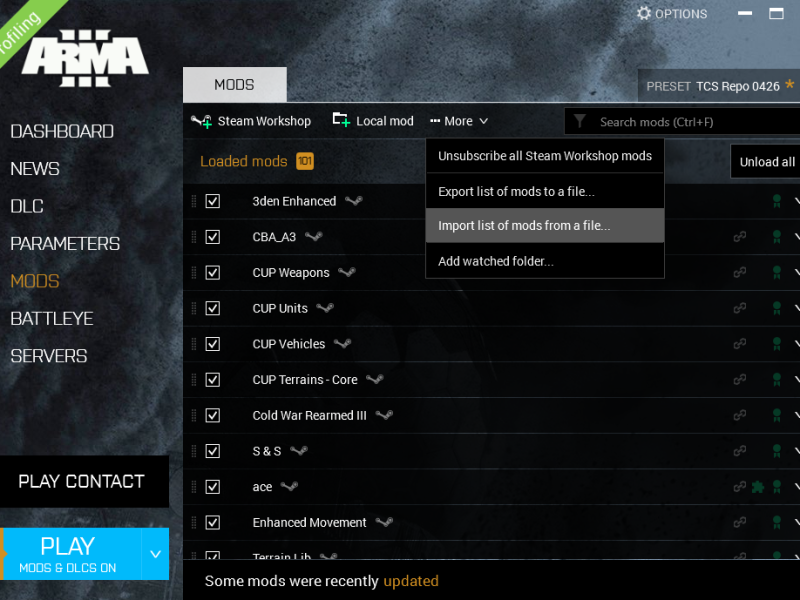Open Options via the gear icon
800x600 pixels.
click(644, 13)
